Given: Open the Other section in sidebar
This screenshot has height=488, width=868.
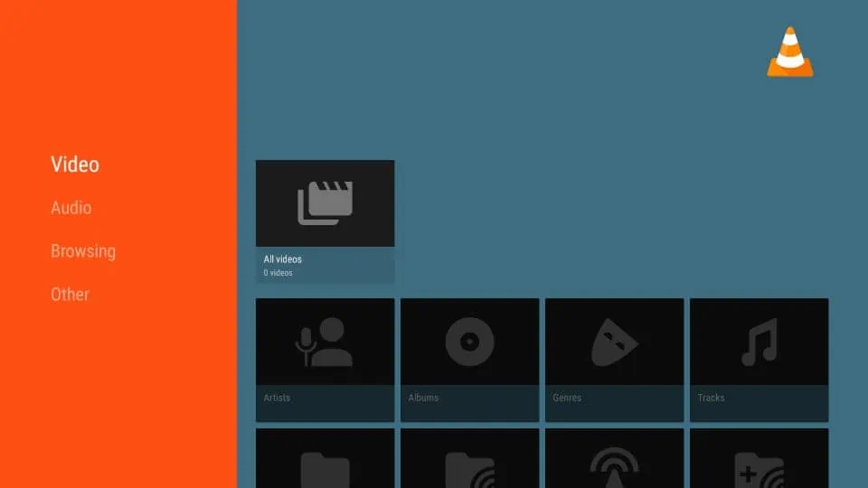Looking at the screenshot, I should click(x=70, y=295).
